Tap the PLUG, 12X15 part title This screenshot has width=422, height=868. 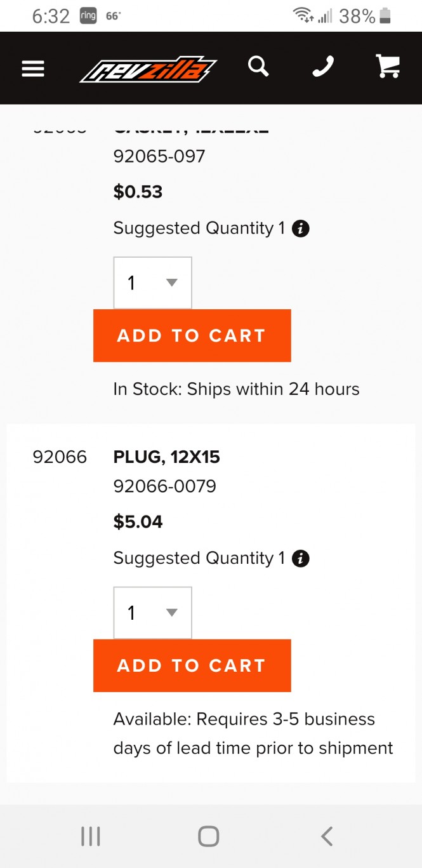(x=167, y=457)
